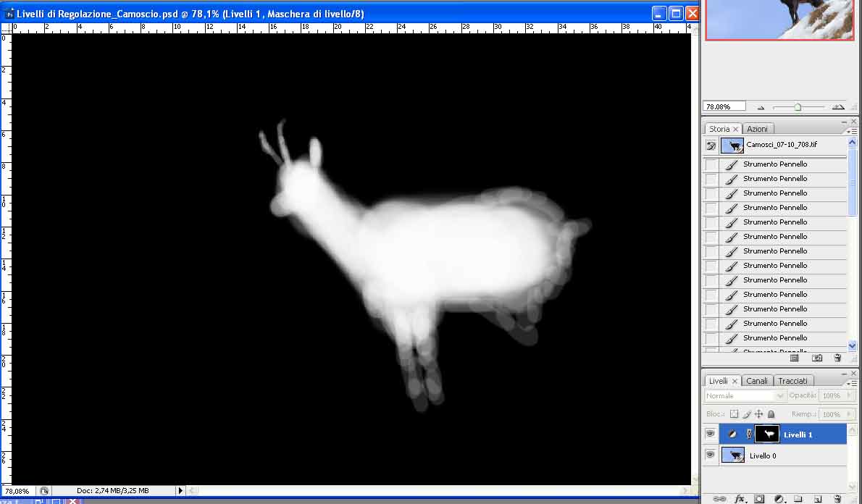Image resolution: width=862 pixels, height=504 pixels.
Task: Toggle lock position move icon
Action: (x=758, y=414)
